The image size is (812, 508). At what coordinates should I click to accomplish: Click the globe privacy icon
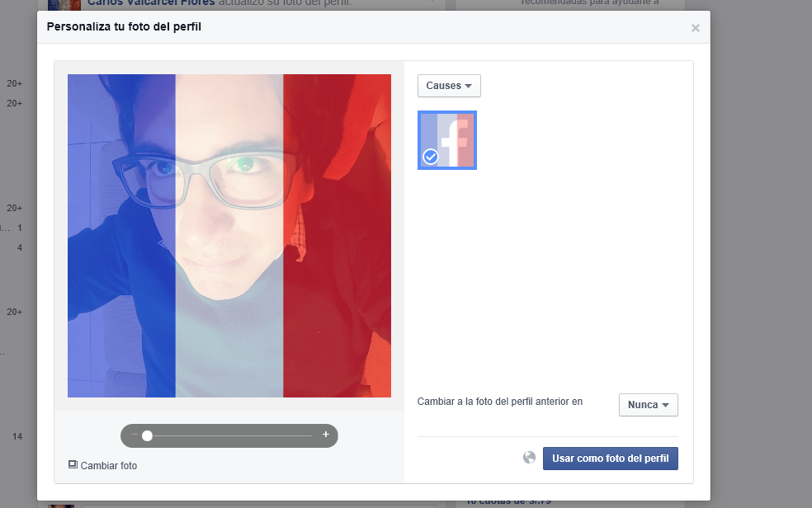click(529, 458)
